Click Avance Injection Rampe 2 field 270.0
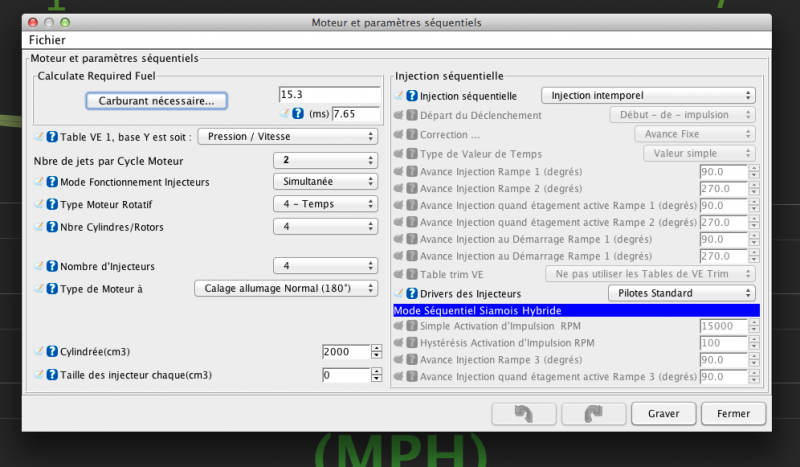The image size is (800, 467). pos(723,189)
